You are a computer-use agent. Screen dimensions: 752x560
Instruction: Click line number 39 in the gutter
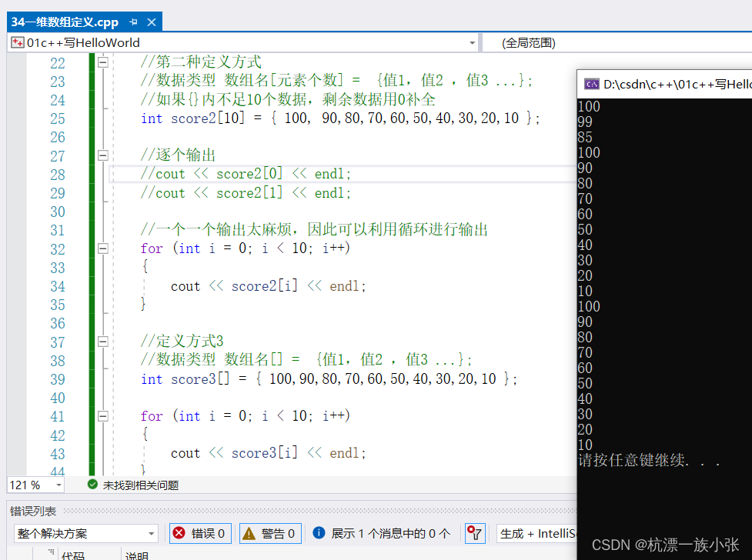click(x=58, y=379)
